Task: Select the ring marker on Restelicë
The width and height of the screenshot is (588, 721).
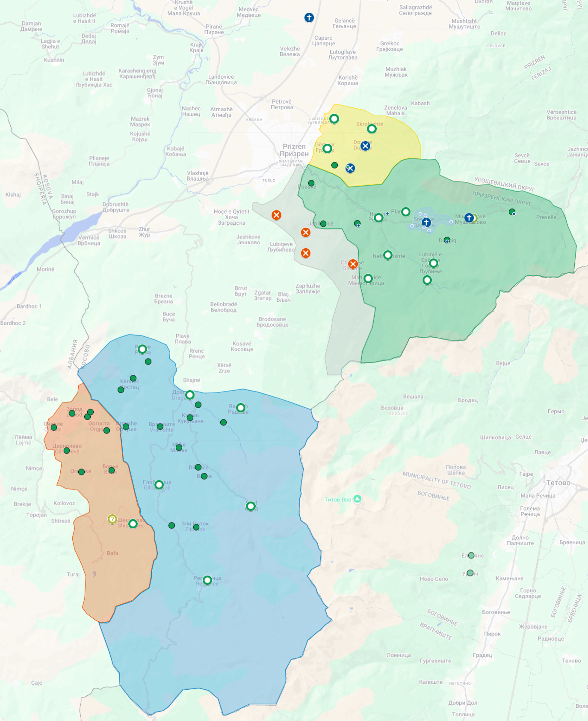Action: [x=207, y=580]
